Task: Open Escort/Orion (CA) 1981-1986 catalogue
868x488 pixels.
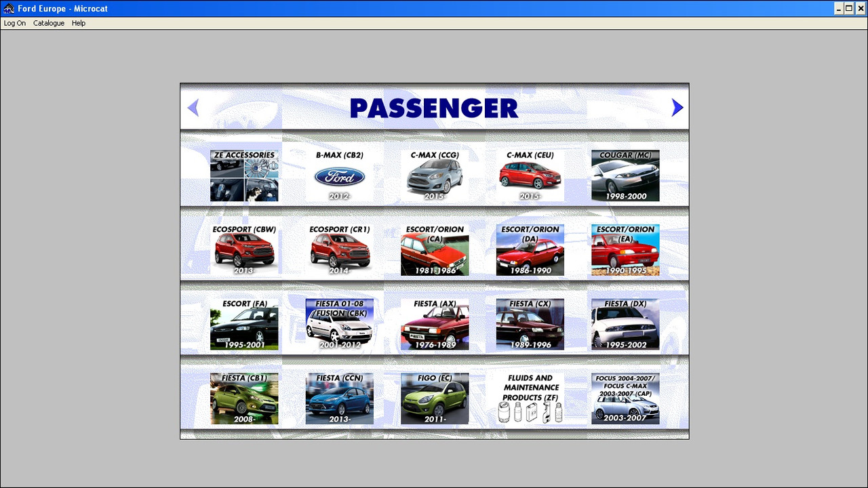Action: [x=435, y=250]
